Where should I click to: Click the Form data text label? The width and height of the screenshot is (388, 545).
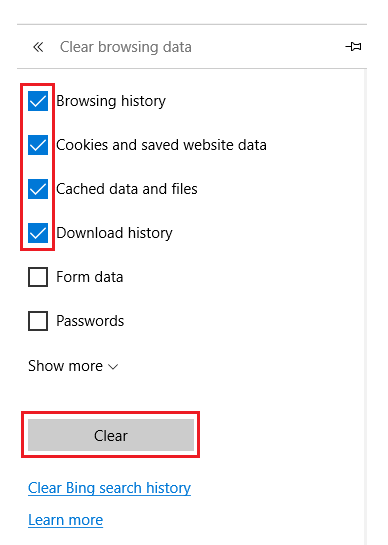pos(90,277)
